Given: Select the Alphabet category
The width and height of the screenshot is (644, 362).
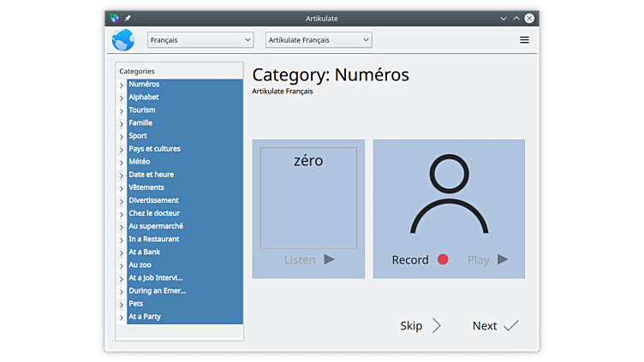Looking at the screenshot, I should (x=144, y=98).
